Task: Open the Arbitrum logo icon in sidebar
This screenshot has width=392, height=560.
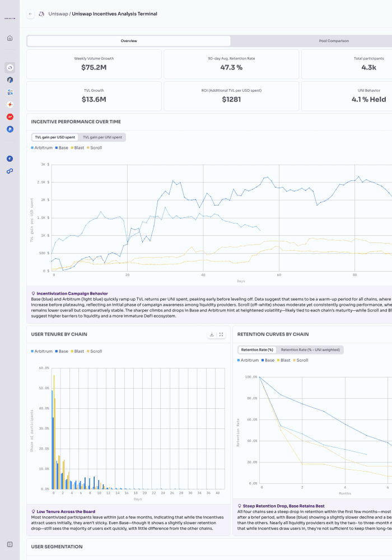Action: pyautogui.click(x=10, y=80)
